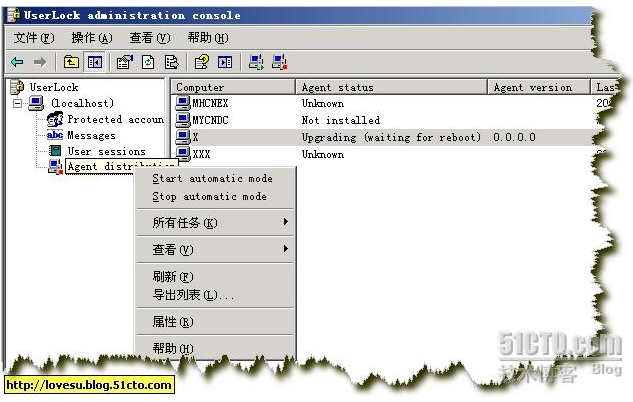Screen dimensions: 633x402
Task: Click the User sessions icon
Action: pos(55,151)
